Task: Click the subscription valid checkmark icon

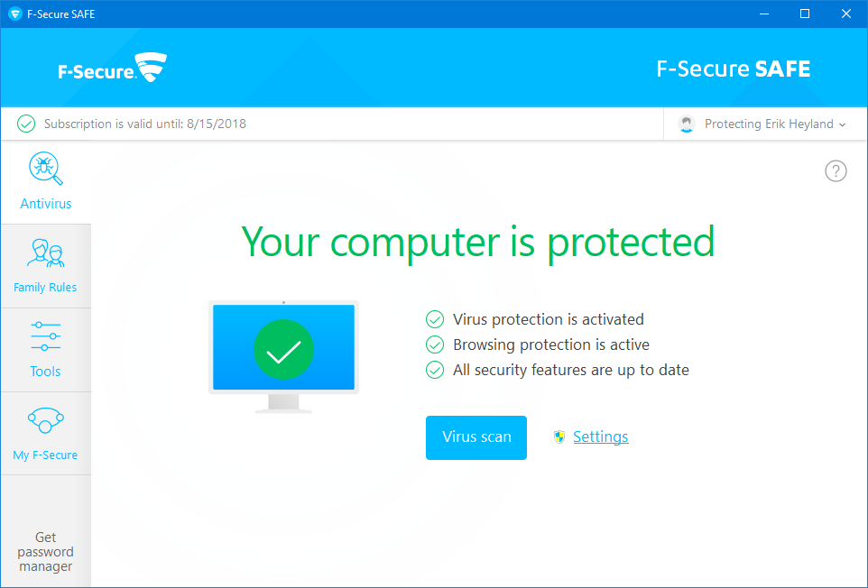Action: tap(26, 124)
